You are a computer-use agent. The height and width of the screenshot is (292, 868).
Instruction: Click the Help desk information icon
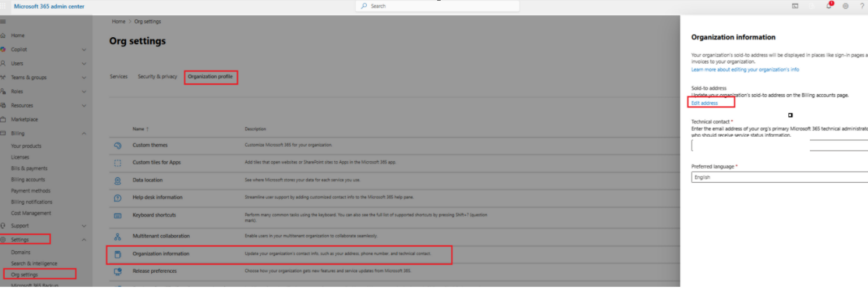[118, 198]
